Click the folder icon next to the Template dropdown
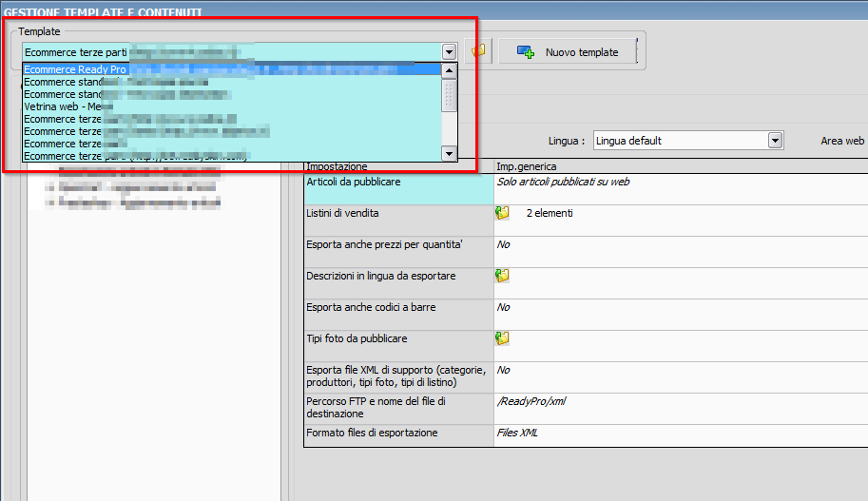 pos(478,51)
